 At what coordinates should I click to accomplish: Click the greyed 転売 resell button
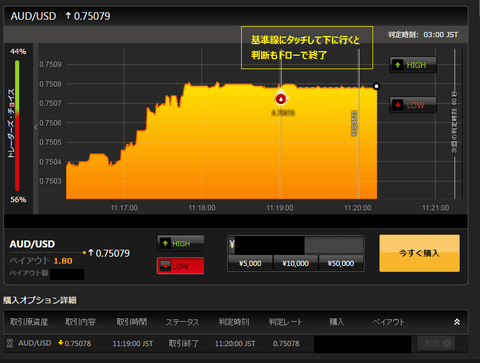pos(437,343)
